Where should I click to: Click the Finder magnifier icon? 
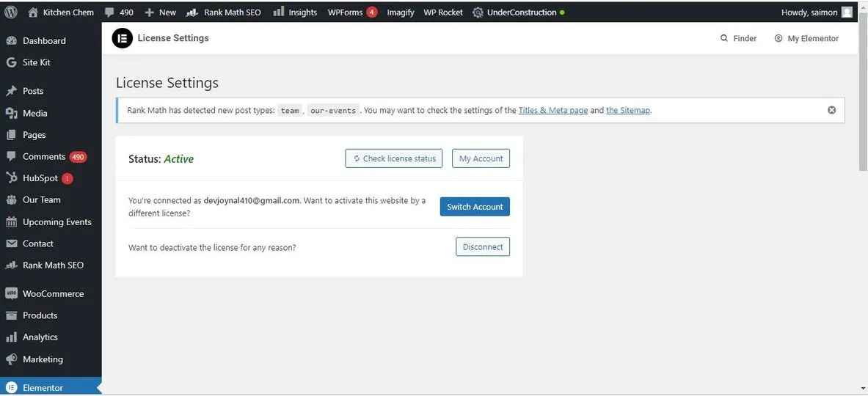724,38
